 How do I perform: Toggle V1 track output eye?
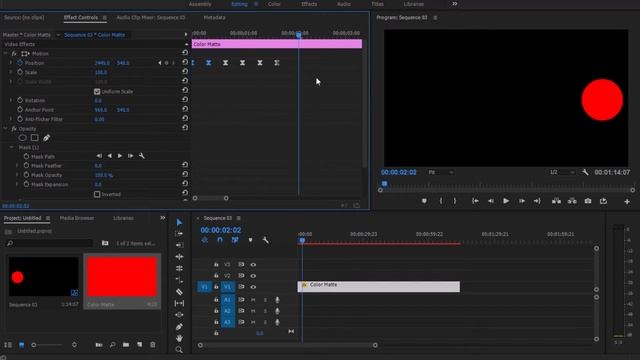tap(253, 287)
